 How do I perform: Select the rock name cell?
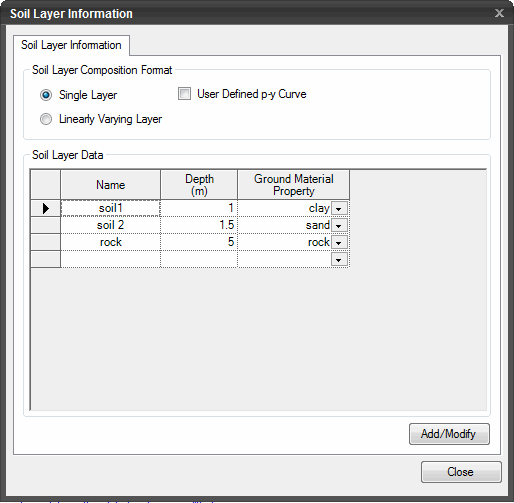click(111, 242)
